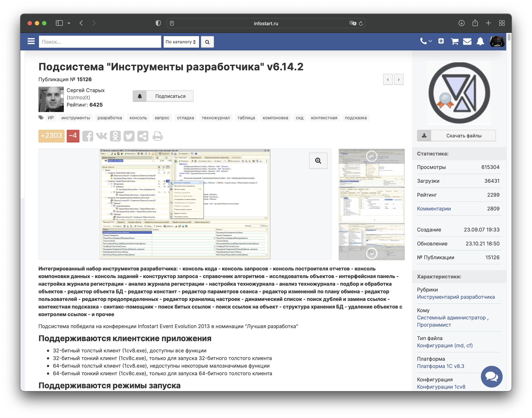Downvote with the −4 button
This screenshot has height=418, width=532.
pos(73,136)
